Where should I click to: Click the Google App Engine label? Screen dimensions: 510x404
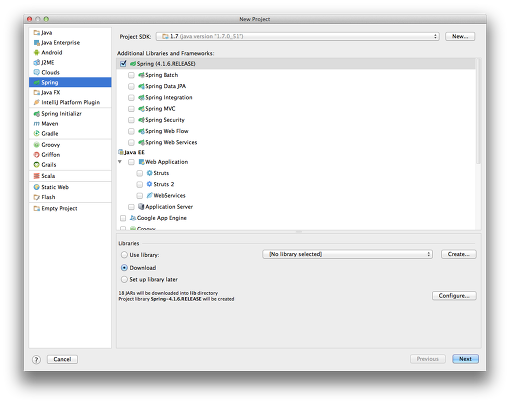coord(162,218)
